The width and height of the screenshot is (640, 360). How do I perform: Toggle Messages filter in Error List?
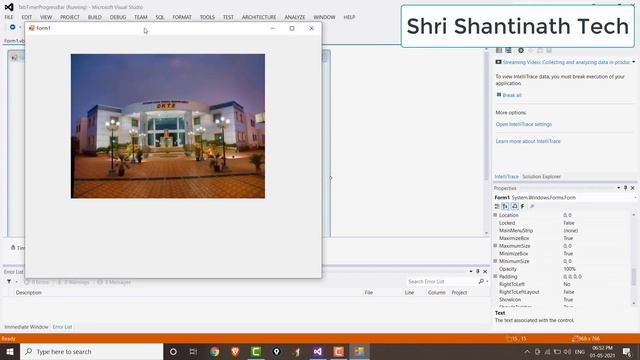(x=114, y=282)
